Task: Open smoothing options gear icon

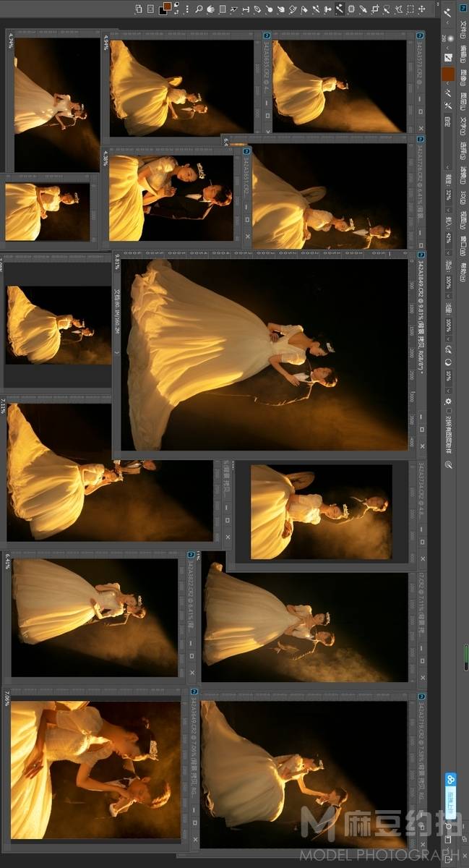Action: click(x=448, y=401)
